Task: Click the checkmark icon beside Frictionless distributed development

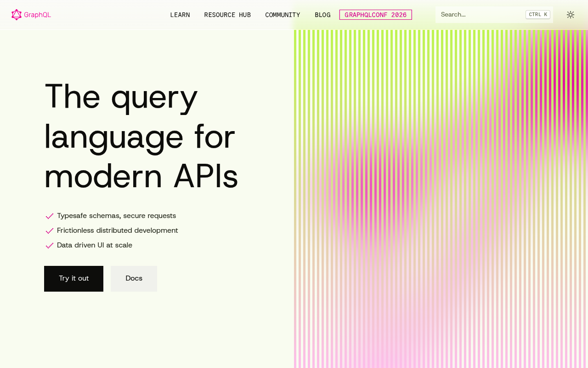Action: [50, 231]
